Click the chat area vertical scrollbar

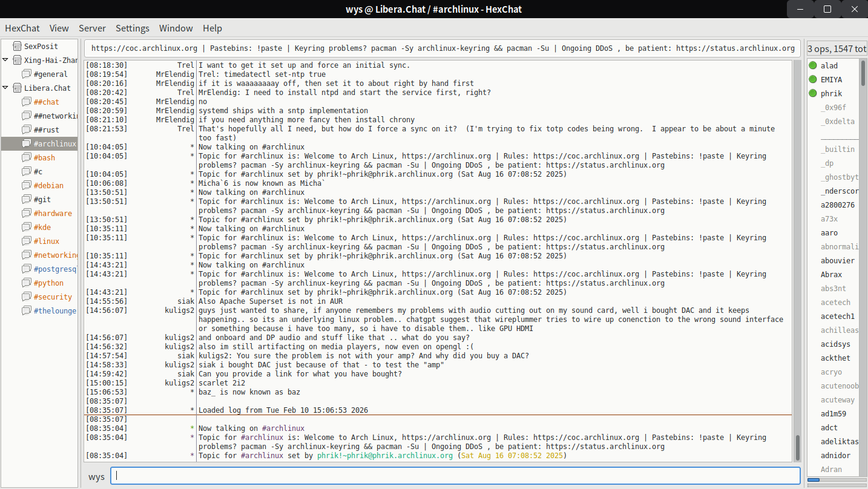(x=797, y=448)
